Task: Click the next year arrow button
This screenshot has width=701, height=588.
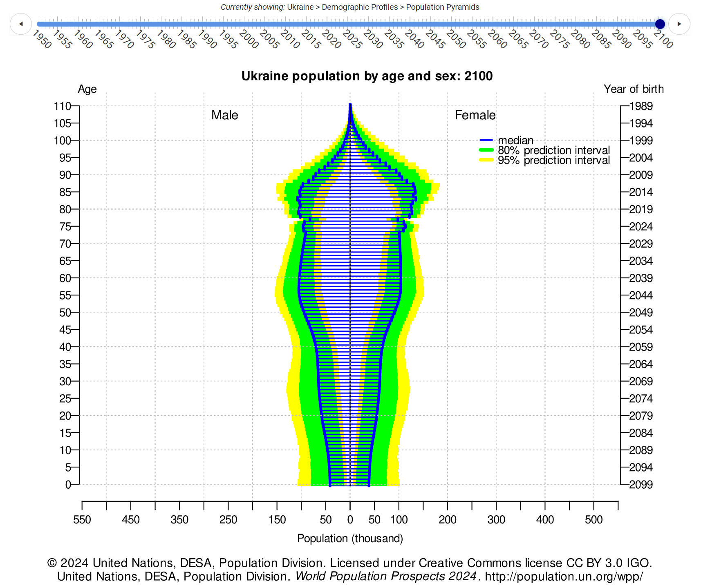Action: coord(679,24)
